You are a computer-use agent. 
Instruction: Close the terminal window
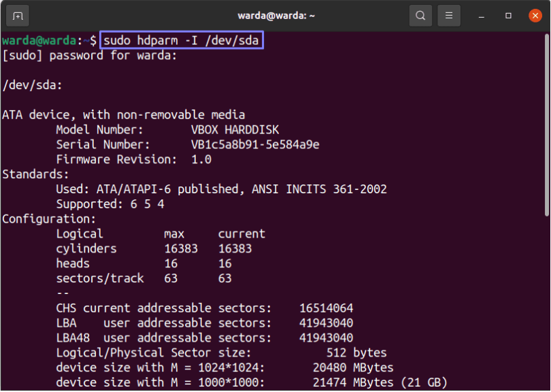click(x=535, y=16)
